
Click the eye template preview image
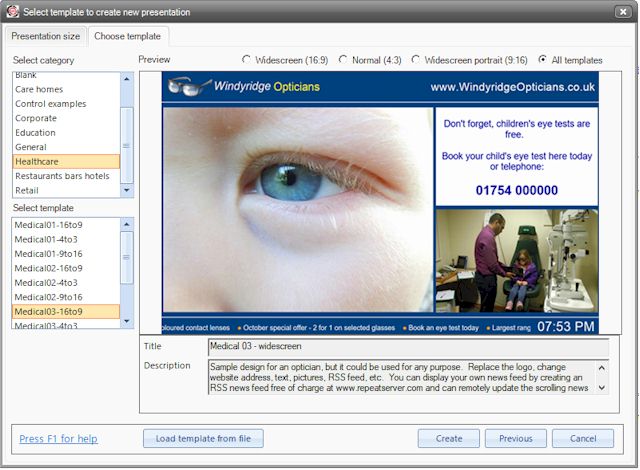pos(298,210)
